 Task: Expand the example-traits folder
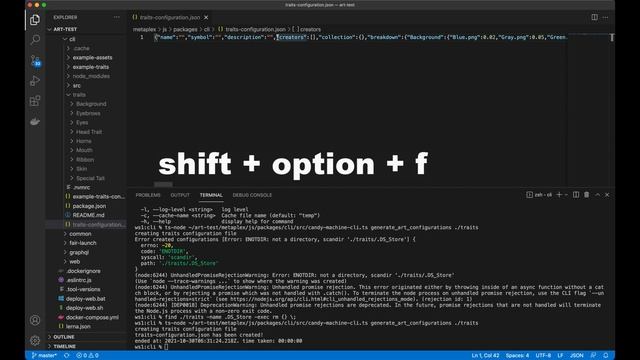pyautogui.click(x=86, y=67)
